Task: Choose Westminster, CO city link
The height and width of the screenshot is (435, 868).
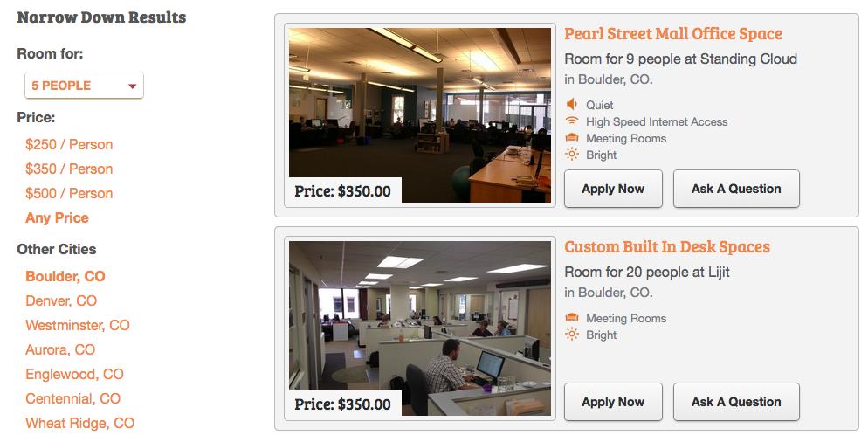Action: (78, 325)
